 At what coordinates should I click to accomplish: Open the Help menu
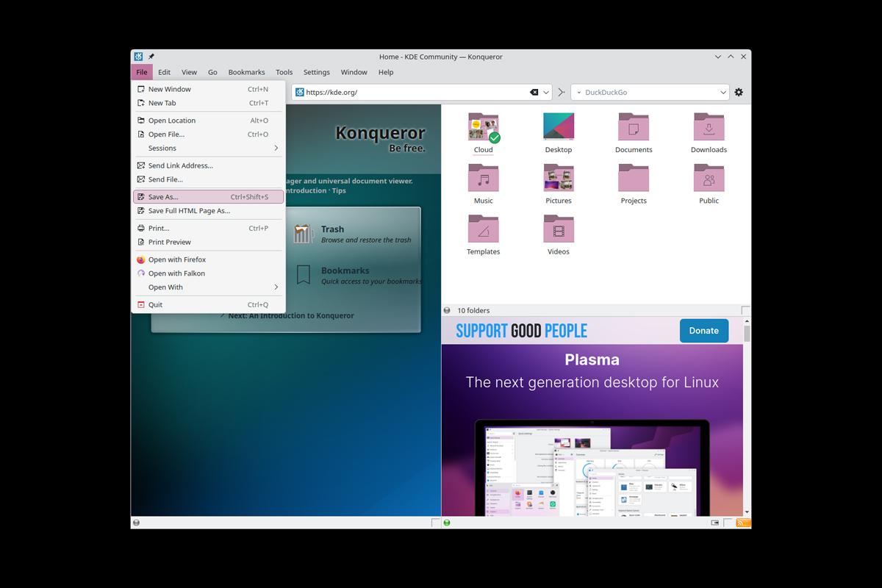click(x=386, y=72)
